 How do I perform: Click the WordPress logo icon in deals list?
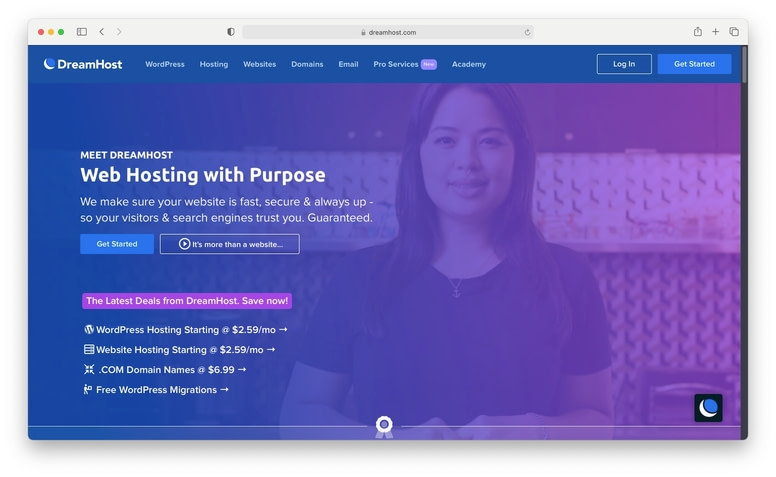pyautogui.click(x=89, y=330)
